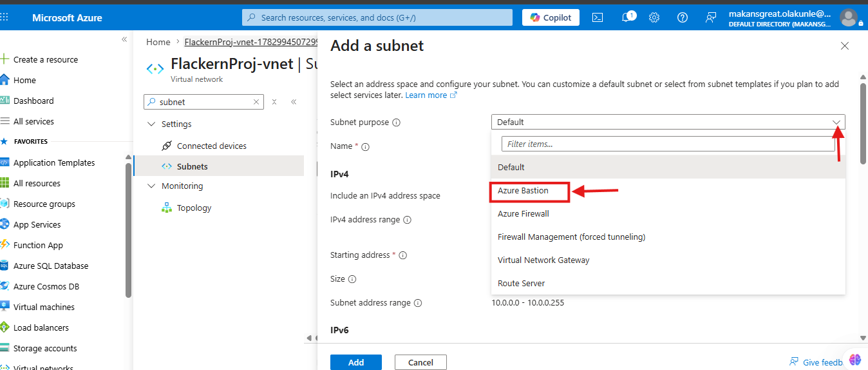Open the Cloud Shell icon in header

[598, 17]
